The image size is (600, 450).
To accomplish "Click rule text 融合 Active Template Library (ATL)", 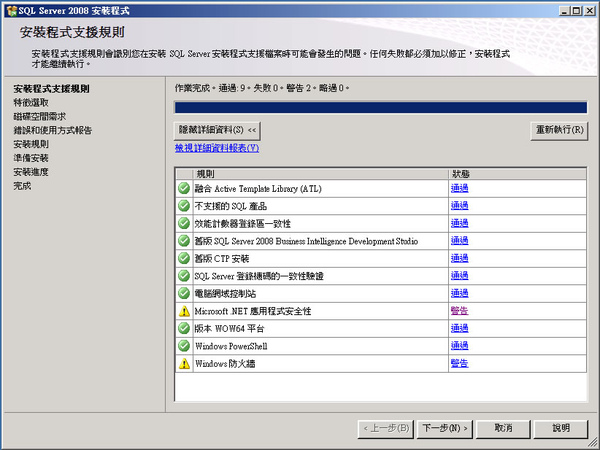I will pyautogui.click(x=258, y=189).
